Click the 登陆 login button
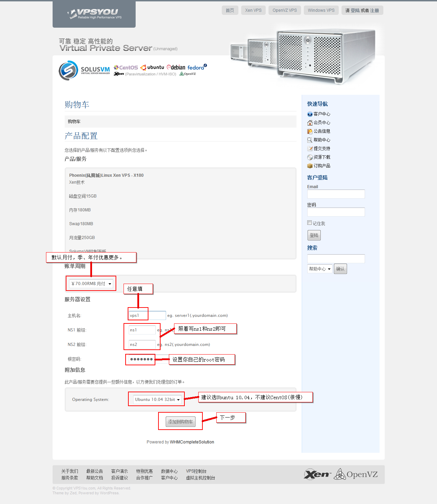This screenshot has width=437, height=504. [x=314, y=235]
